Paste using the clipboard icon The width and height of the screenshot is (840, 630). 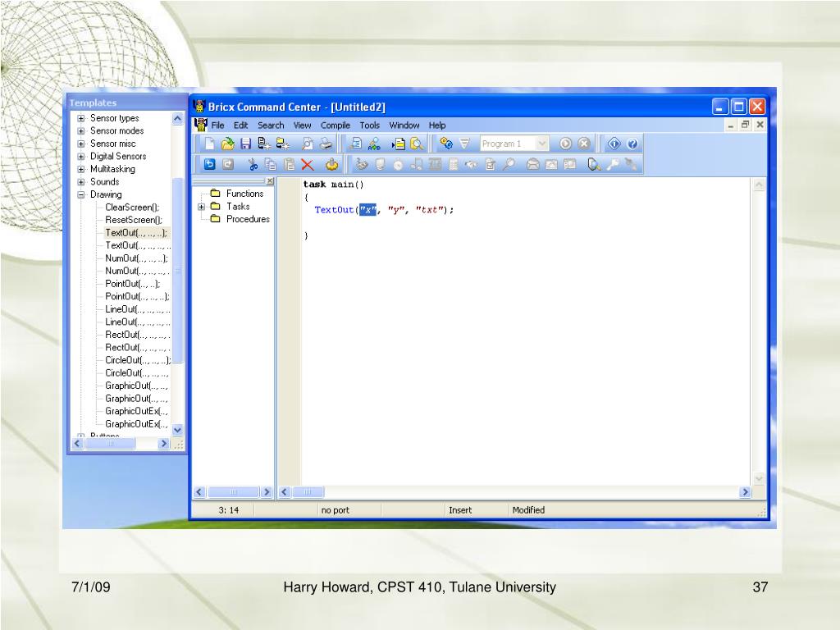click(x=290, y=164)
